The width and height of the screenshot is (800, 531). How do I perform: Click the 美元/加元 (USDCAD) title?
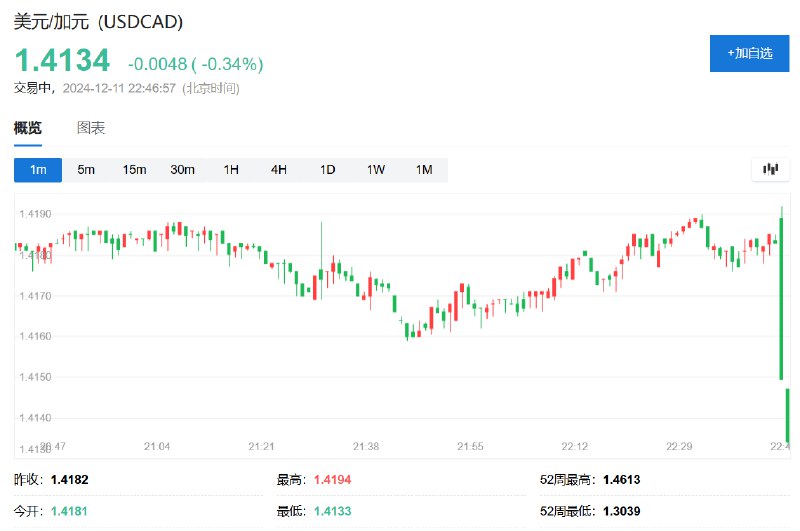click(x=98, y=22)
